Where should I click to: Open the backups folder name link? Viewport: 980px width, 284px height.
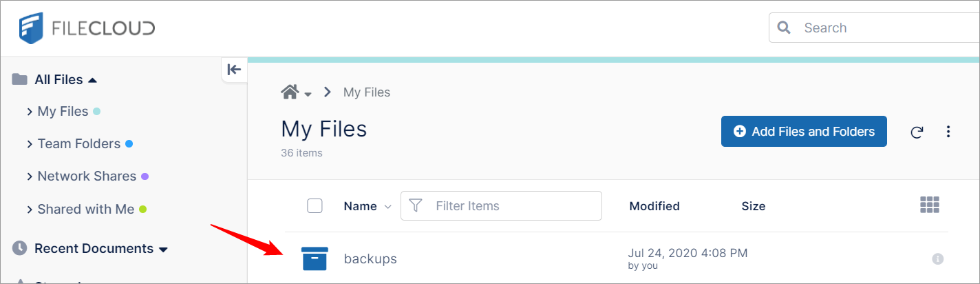pos(370,259)
